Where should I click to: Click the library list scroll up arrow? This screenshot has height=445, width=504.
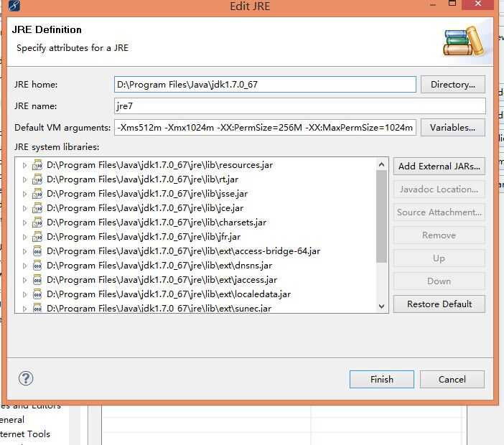click(x=381, y=165)
